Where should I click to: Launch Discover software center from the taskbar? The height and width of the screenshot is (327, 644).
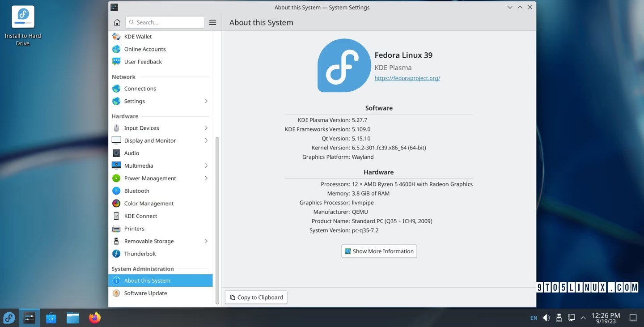51,318
